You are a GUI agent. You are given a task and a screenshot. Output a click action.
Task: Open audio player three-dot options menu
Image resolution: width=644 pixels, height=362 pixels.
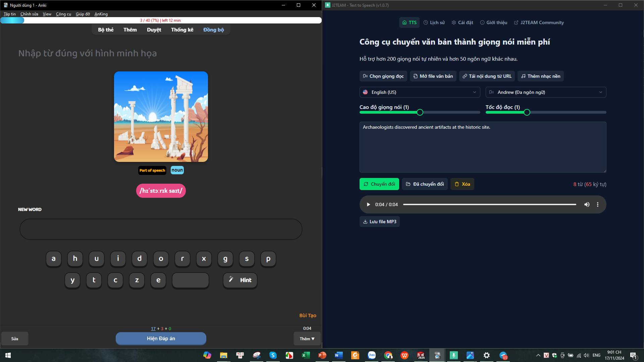click(x=597, y=204)
